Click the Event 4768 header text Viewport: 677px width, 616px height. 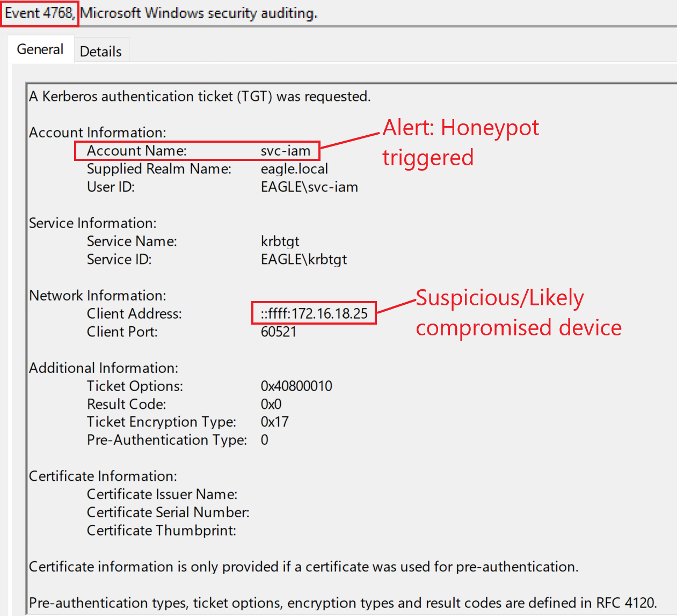pos(39,13)
